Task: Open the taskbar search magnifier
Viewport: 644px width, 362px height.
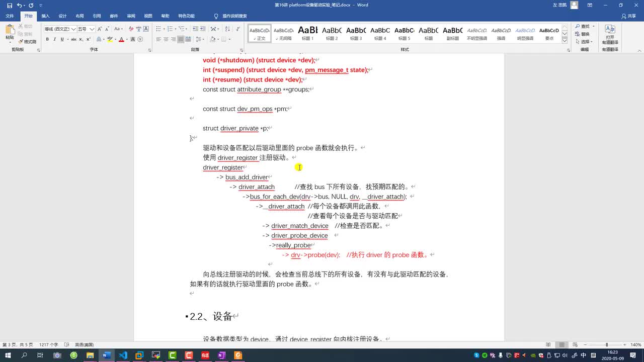Action: tap(24, 355)
